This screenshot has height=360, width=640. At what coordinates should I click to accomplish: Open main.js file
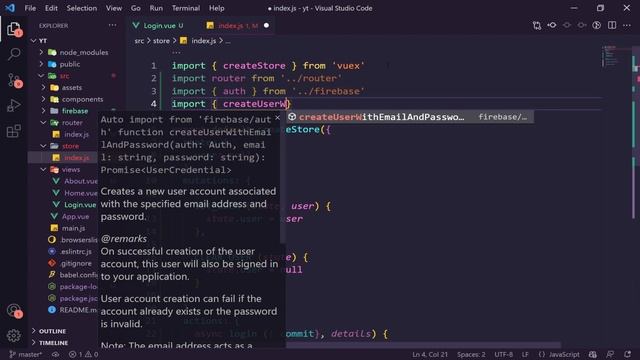[68, 228]
